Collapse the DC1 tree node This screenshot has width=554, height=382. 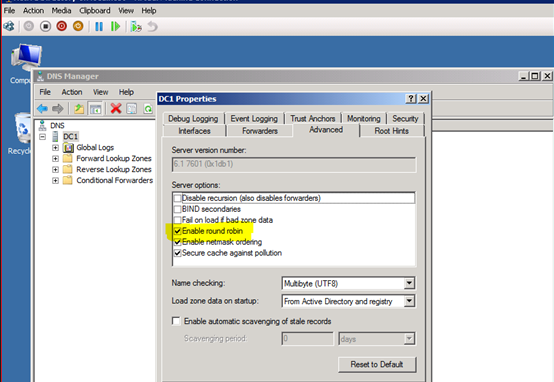(x=43, y=136)
